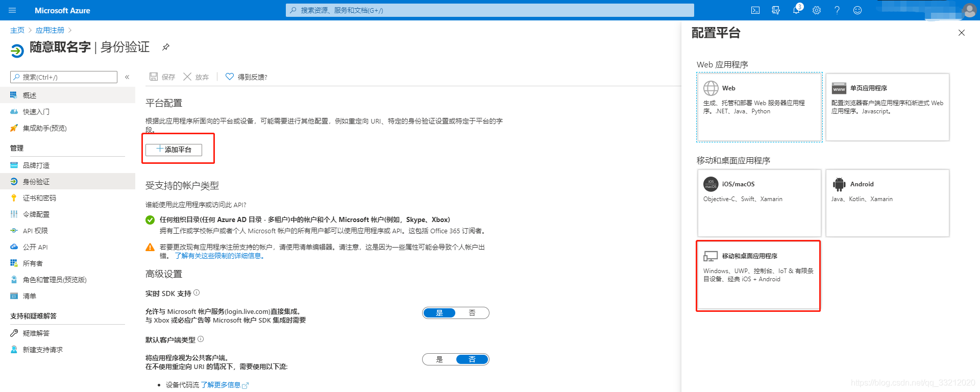This screenshot has width=980, height=392.
Task: Click the 添加平台 button
Action: [x=174, y=150]
